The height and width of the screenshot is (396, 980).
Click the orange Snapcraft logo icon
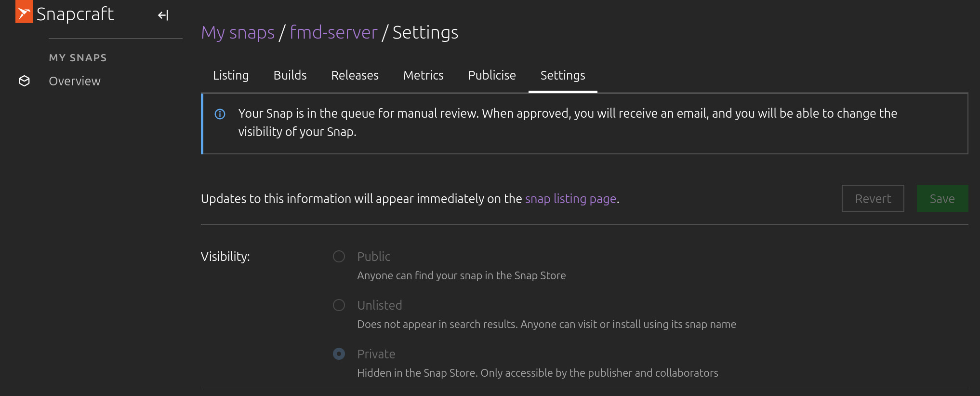[x=24, y=12]
